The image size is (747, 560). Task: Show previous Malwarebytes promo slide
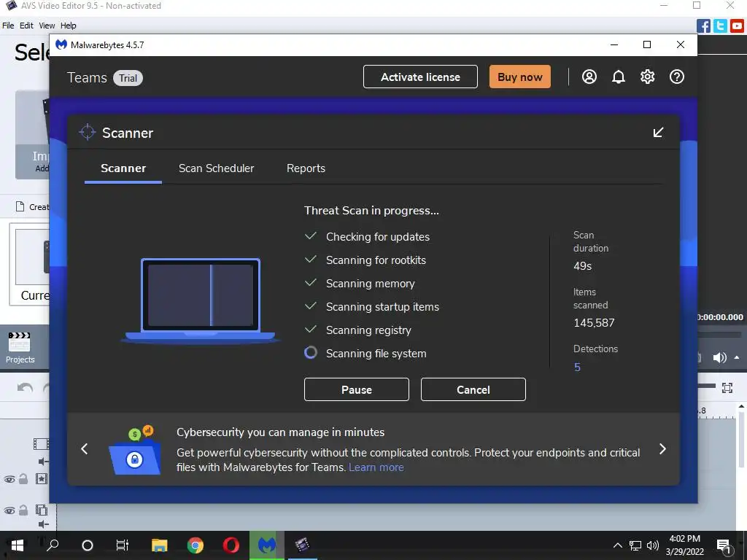85,448
